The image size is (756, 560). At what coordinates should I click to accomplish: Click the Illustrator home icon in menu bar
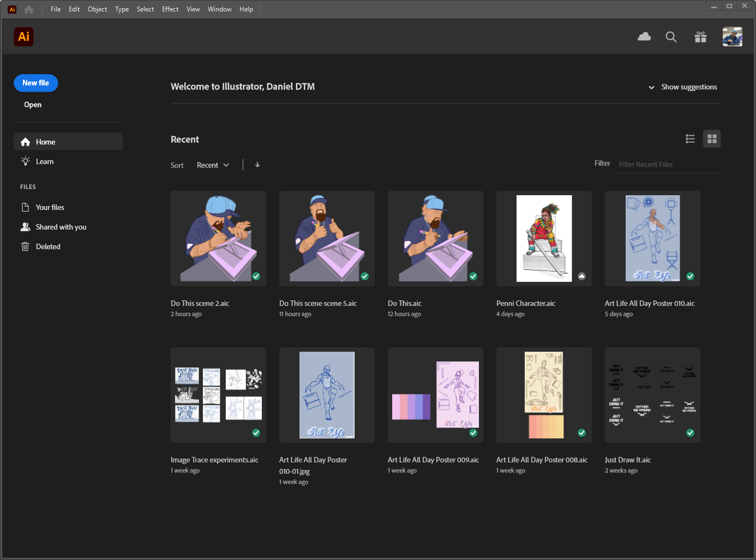point(29,9)
